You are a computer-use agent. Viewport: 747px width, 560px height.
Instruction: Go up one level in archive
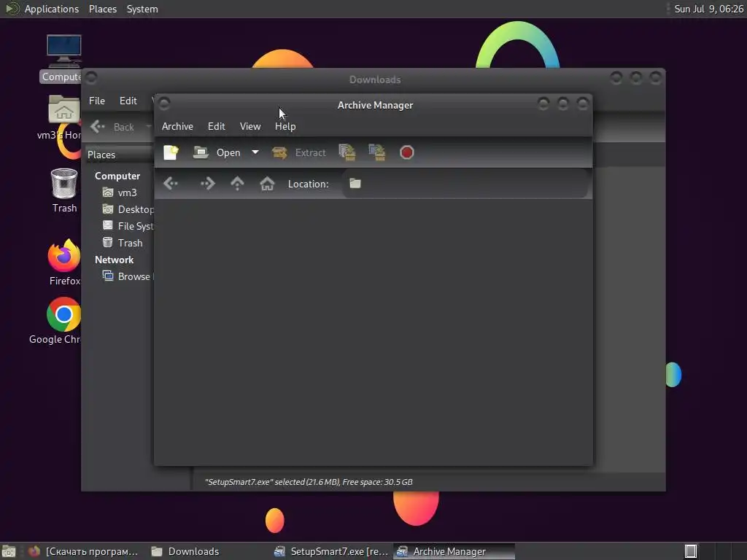pos(237,183)
